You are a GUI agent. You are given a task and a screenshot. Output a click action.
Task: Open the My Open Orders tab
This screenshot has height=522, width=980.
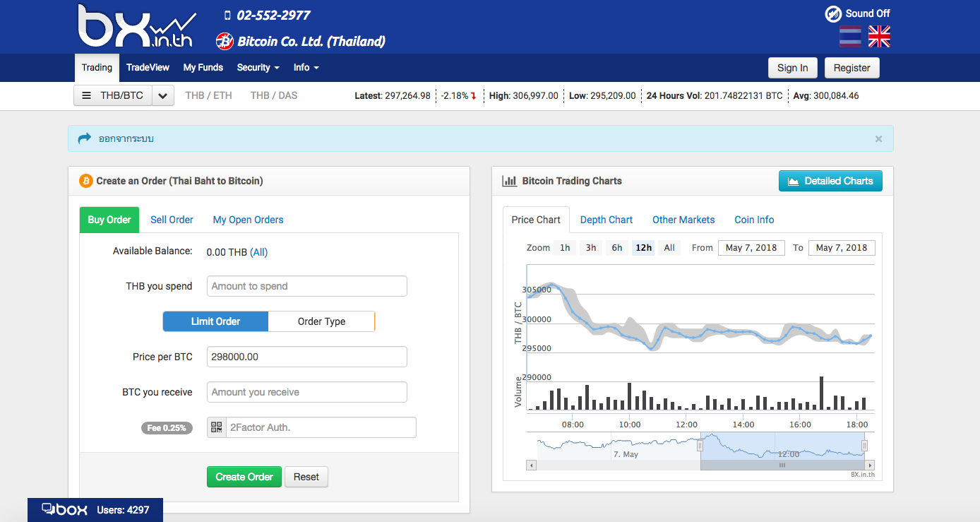pos(249,220)
